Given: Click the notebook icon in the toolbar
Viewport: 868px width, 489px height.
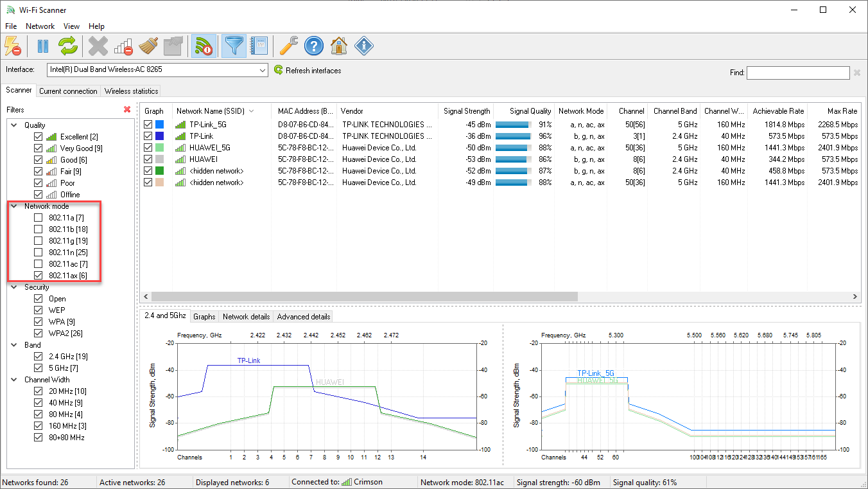Looking at the screenshot, I should point(259,46).
